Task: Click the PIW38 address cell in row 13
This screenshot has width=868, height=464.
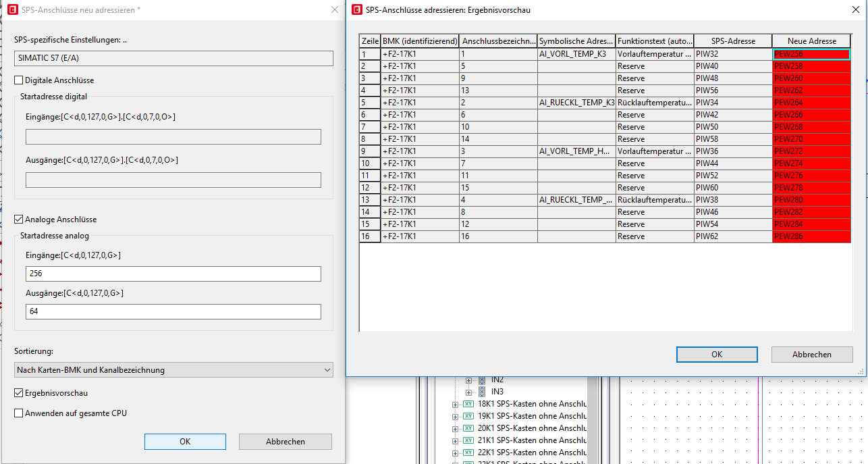Action: [733, 200]
